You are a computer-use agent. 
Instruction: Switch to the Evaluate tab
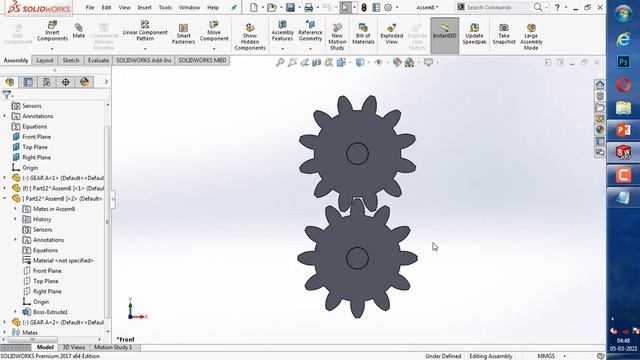pyautogui.click(x=98, y=60)
